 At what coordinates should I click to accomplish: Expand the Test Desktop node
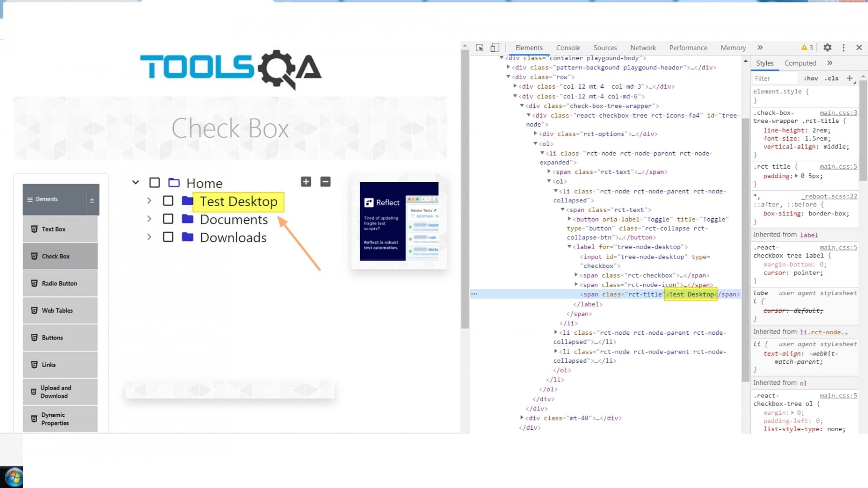tap(149, 200)
